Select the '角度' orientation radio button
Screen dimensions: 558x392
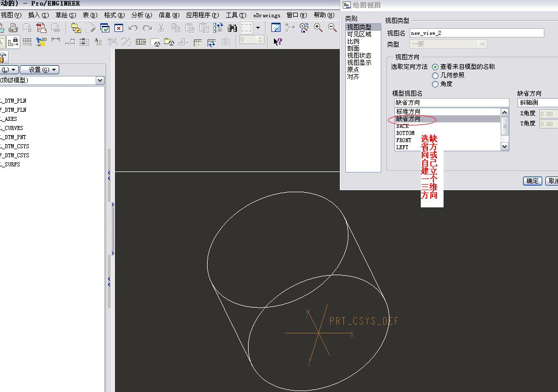click(435, 84)
